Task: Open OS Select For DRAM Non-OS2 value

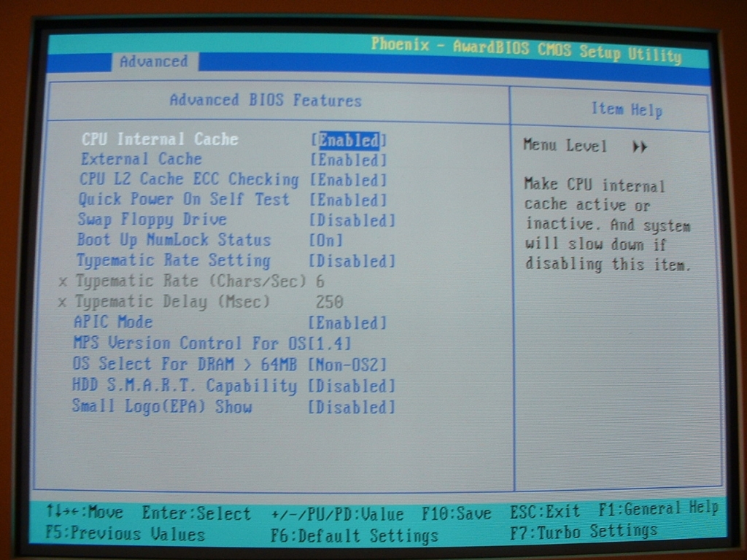Action: [347, 365]
